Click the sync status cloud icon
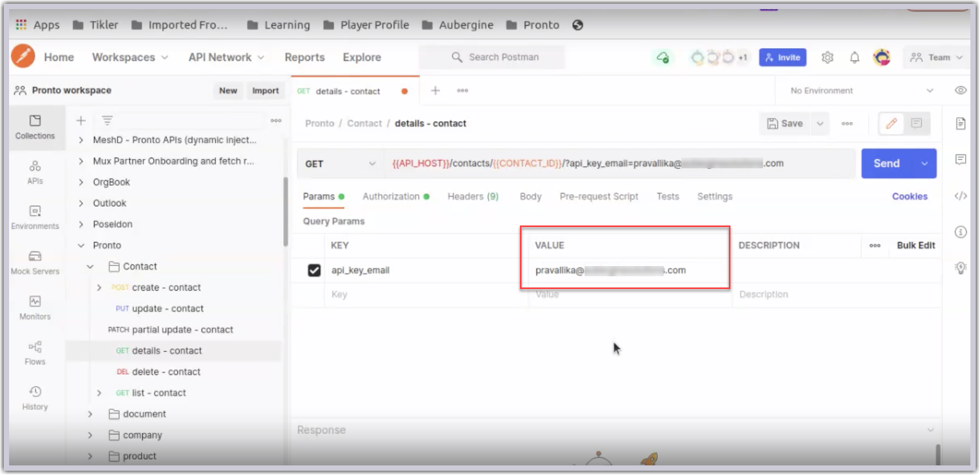 tap(663, 57)
